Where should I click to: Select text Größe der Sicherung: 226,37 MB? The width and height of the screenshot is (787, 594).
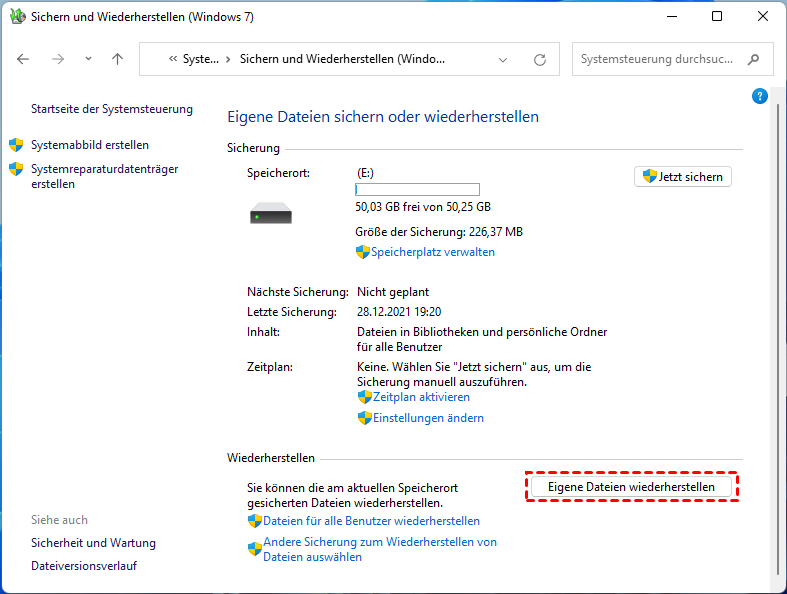pos(439,232)
